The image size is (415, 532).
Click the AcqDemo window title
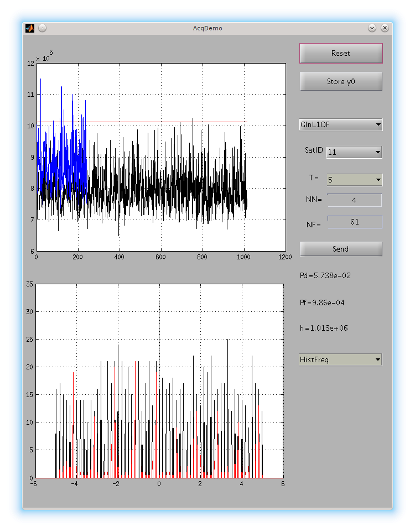pyautogui.click(x=207, y=28)
